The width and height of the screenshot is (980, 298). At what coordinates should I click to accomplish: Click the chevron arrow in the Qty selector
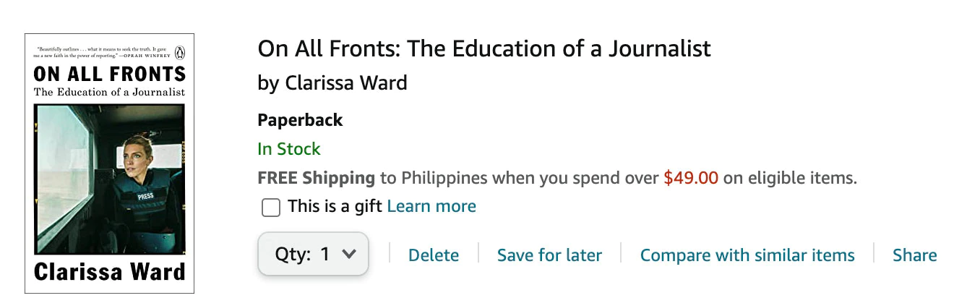click(x=349, y=254)
